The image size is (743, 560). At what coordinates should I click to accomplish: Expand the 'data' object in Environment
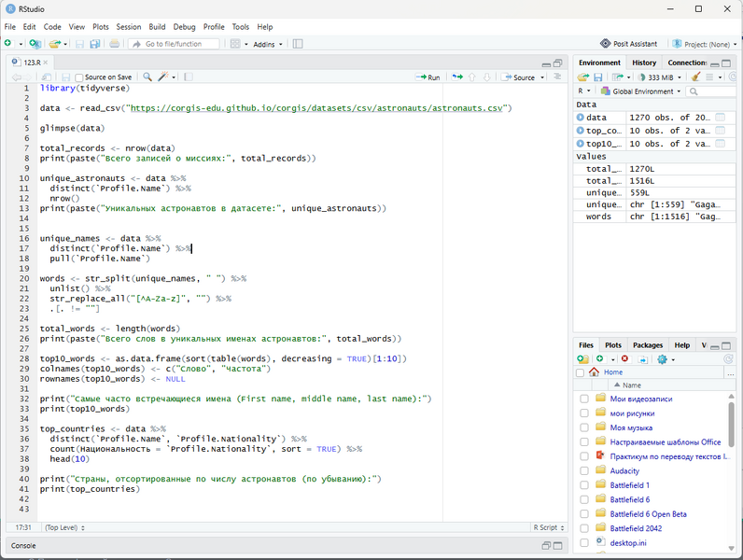pos(580,117)
